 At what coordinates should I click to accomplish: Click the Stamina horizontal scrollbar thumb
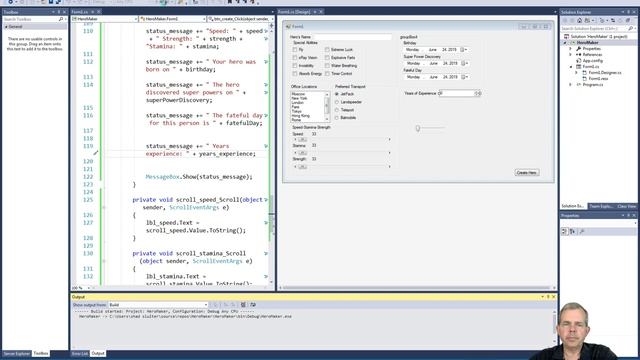(x=302, y=153)
